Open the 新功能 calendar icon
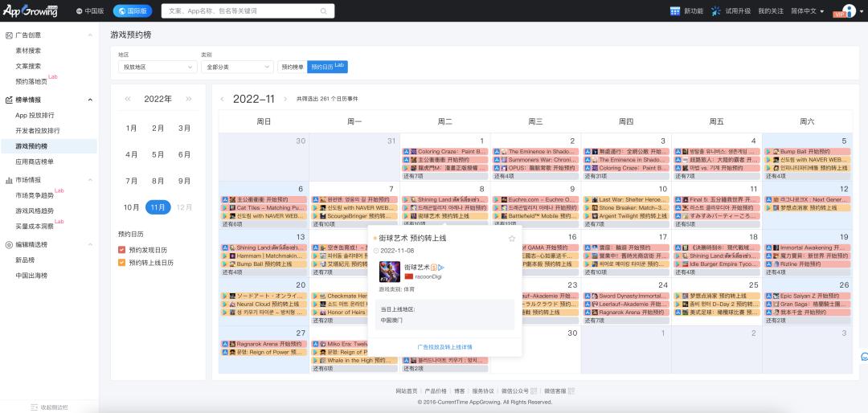Screen dimensions: 868x413 point(675,11)
